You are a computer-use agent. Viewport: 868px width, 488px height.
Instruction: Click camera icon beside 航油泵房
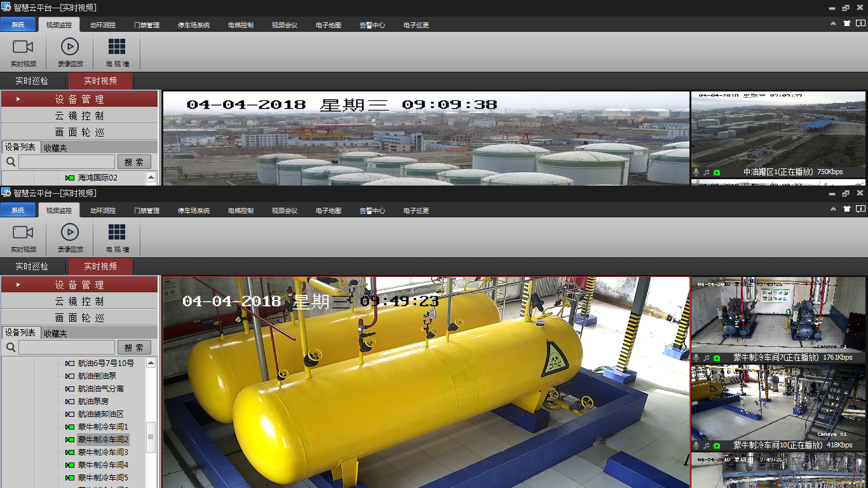pyautogui.click(x=70, y=402)
